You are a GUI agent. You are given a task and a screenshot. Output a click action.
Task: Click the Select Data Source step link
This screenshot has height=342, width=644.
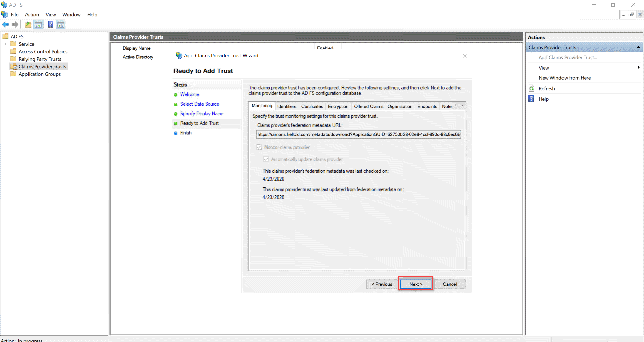click(200, 104)
